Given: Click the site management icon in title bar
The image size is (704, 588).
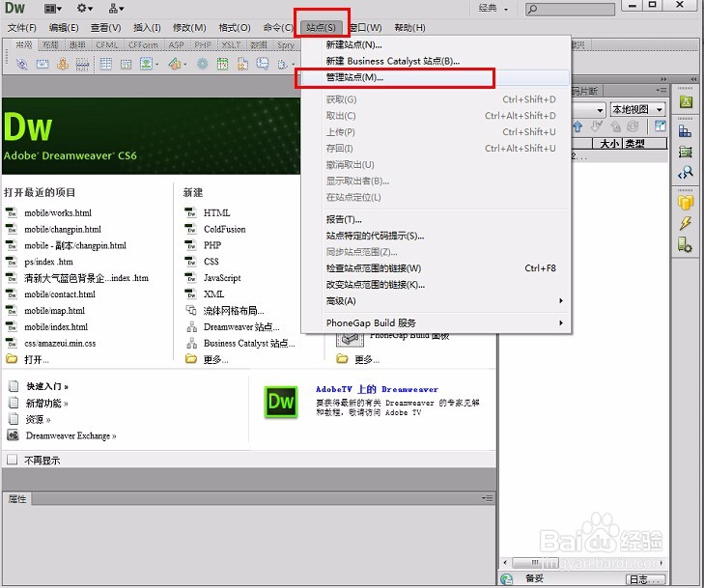Looking at the screenshot, I should pyautogui.click(x=116, y=8).
